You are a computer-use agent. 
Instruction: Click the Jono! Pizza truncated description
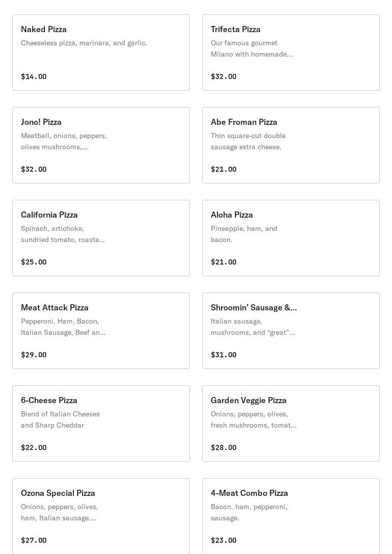point(64,141)
